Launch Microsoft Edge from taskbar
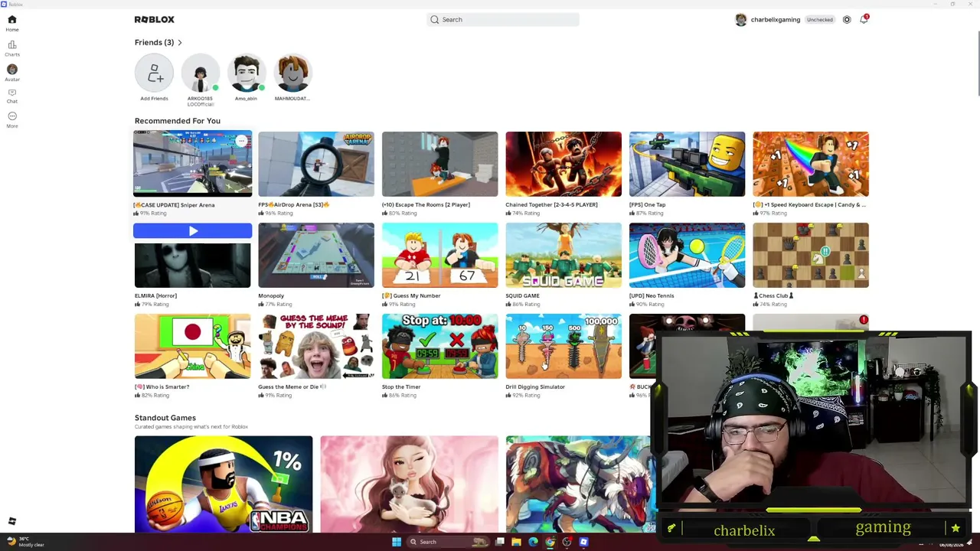This screenshot has height=551, width=980. [x=533, y=542]
